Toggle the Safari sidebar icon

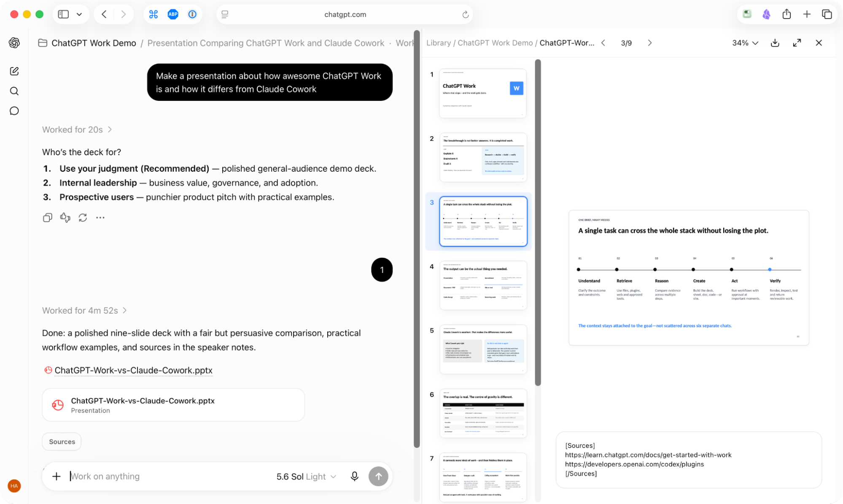(63, 14)
